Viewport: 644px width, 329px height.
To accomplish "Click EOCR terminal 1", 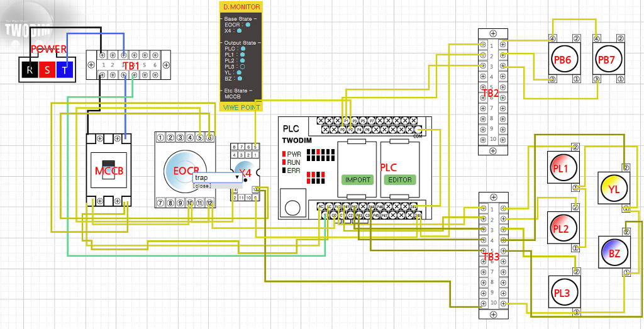I will pyautogui.click(x=160, y=137).
